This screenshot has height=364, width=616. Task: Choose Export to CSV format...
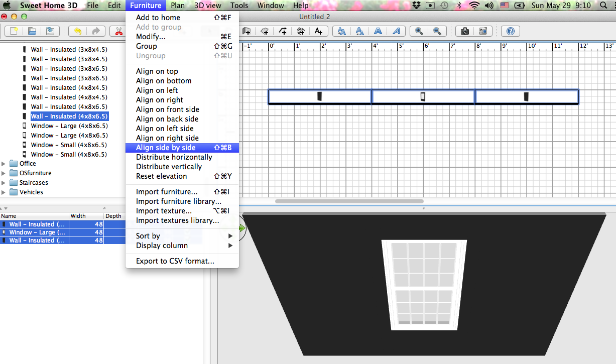pyautogui.click(x=182, y=261)
